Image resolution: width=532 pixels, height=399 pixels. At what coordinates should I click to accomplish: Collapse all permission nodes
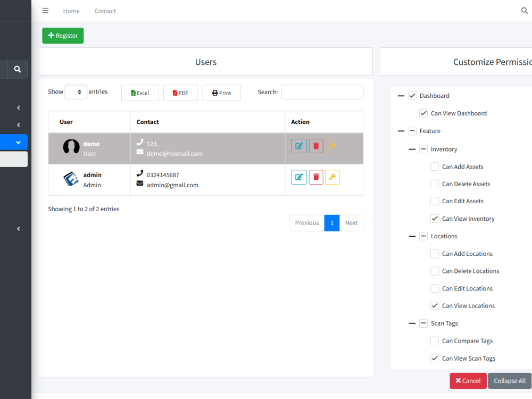pos(509,380)
